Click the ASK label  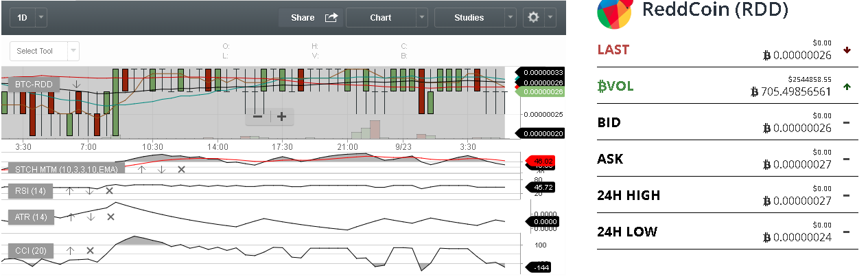(610, 159)
